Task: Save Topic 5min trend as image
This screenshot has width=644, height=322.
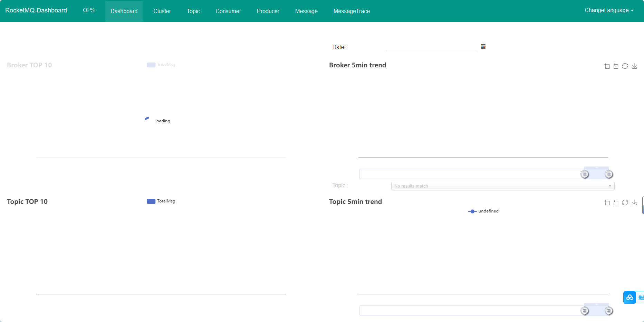Action: (x=634, y=202)
